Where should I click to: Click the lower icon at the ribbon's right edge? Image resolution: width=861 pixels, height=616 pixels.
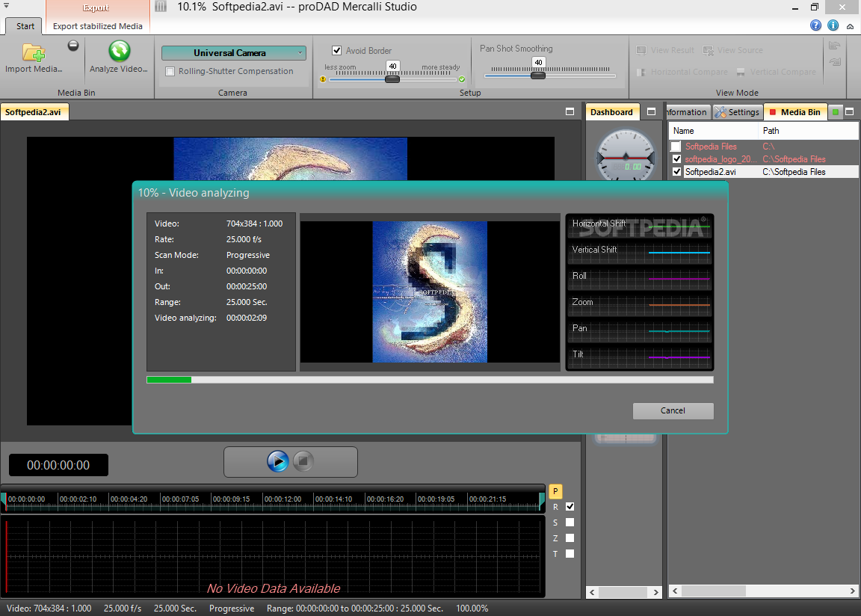(835, 62)
